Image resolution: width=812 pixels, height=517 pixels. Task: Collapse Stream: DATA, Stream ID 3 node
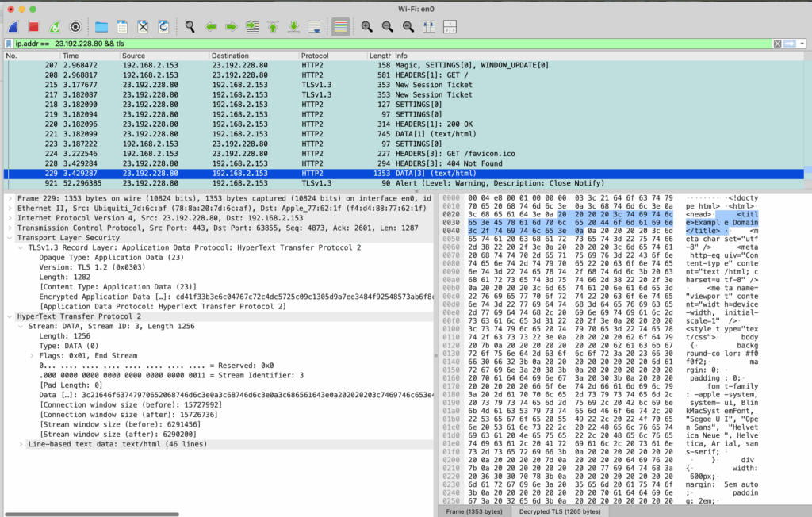21,327
